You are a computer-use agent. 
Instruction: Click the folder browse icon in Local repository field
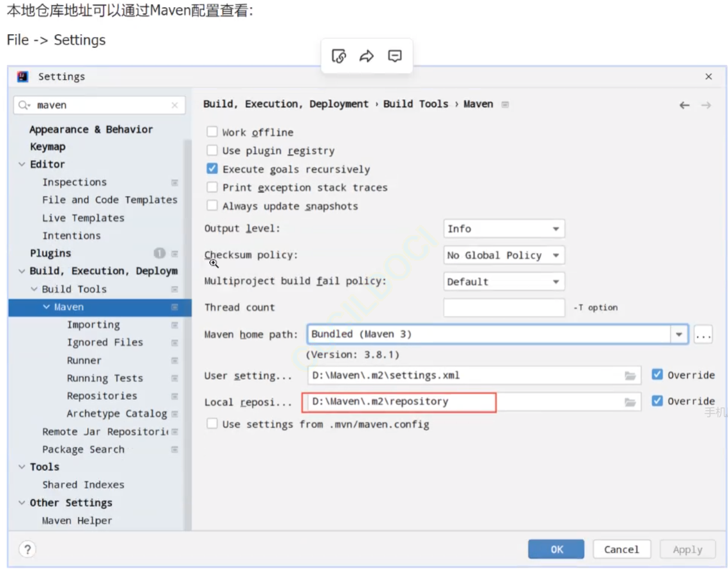tap(630, 402)
